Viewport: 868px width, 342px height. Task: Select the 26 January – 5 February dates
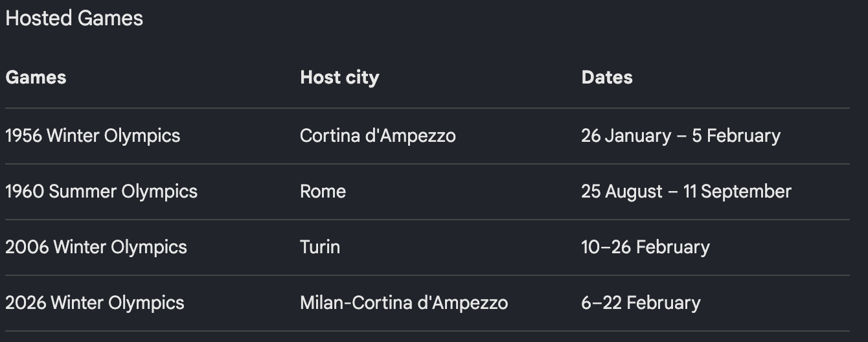(x=681, y=136)
